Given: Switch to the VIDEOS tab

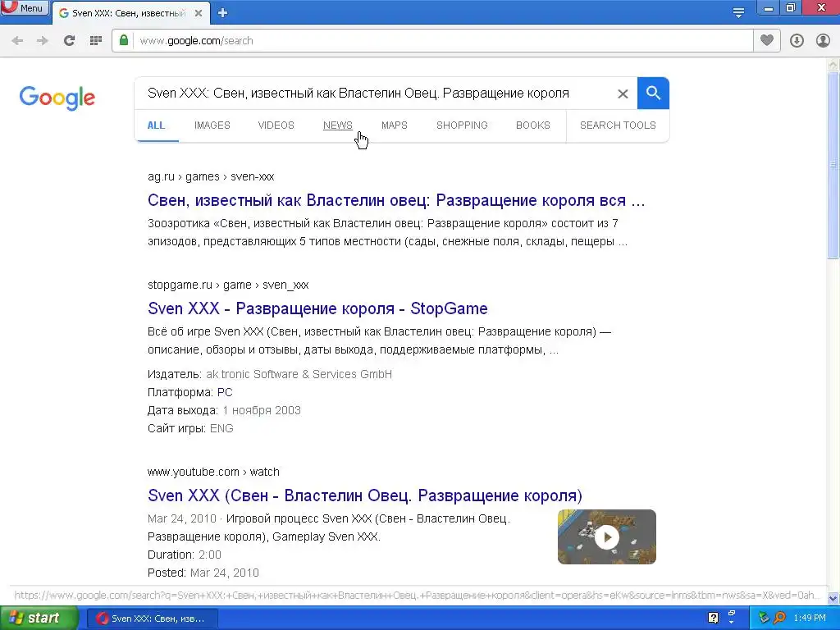Looking at the screenshot, I should pos(276,126).
